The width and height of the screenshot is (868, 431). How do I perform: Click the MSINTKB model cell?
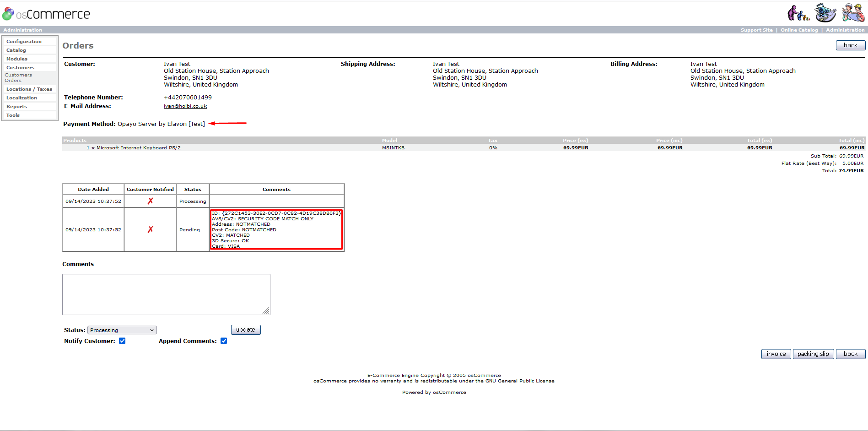393,148
